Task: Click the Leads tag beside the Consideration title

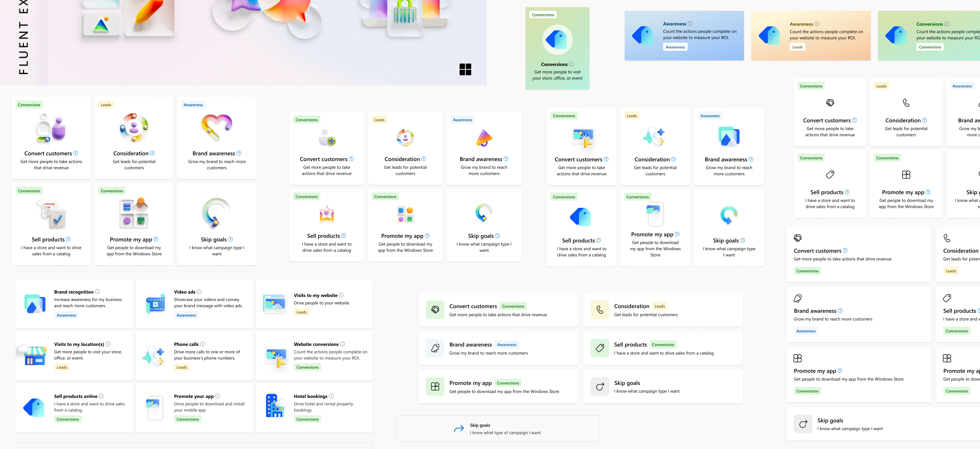Action: (x=660, y=306)
